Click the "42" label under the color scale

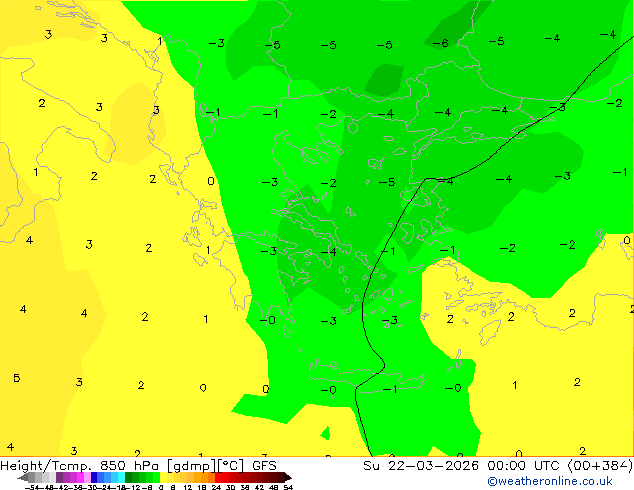[x=259, y=487]
